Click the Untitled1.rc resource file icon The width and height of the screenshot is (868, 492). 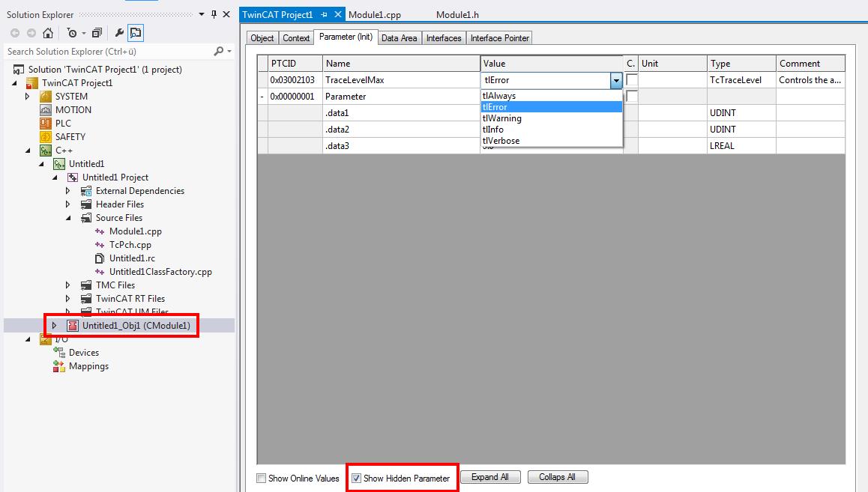click(x=100, y=258)
